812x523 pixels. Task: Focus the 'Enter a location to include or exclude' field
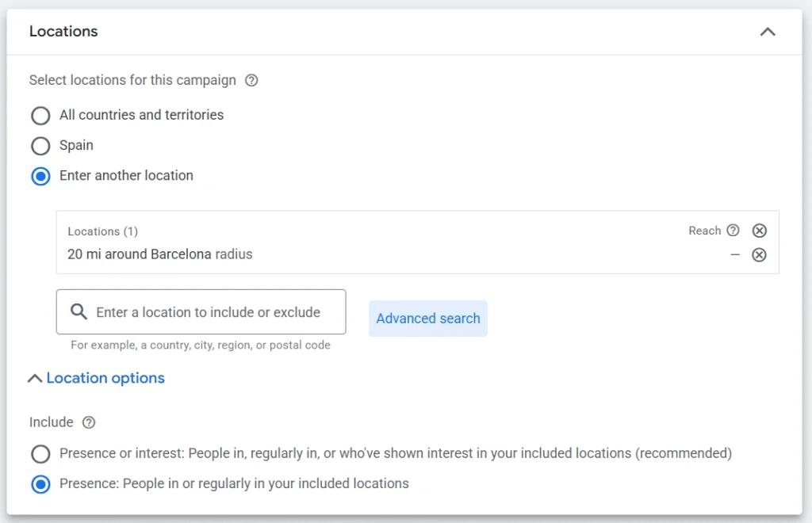point(208,312)
